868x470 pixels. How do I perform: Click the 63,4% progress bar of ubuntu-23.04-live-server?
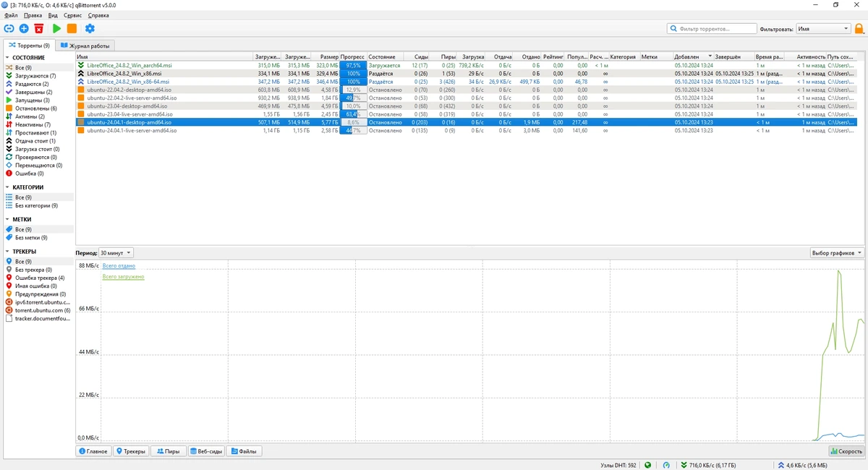[353, 114]
